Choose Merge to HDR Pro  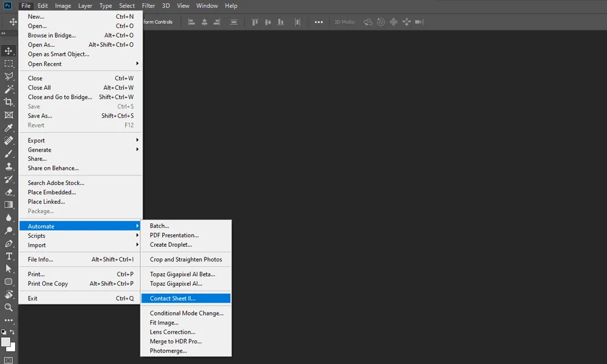point(186,342)
